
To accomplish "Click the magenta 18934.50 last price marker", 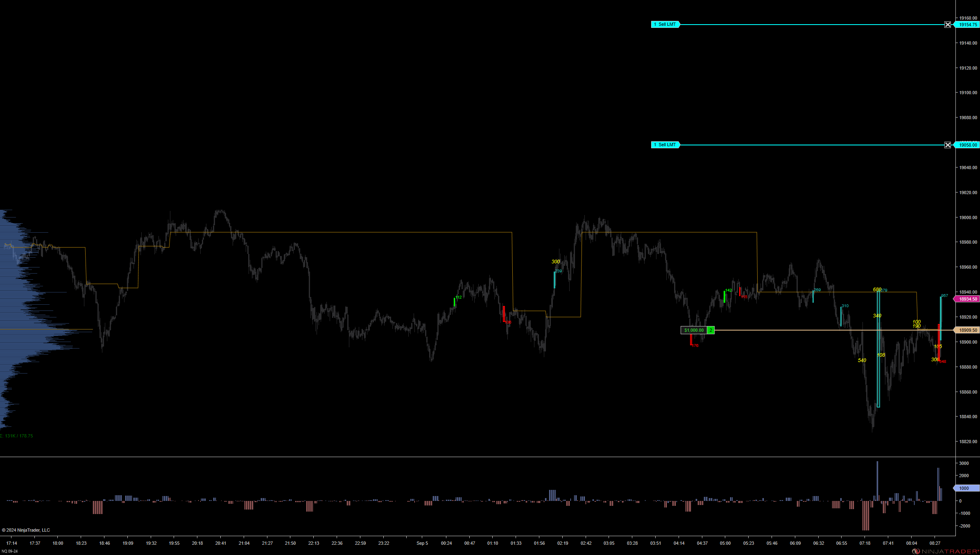I will (967, 299).
